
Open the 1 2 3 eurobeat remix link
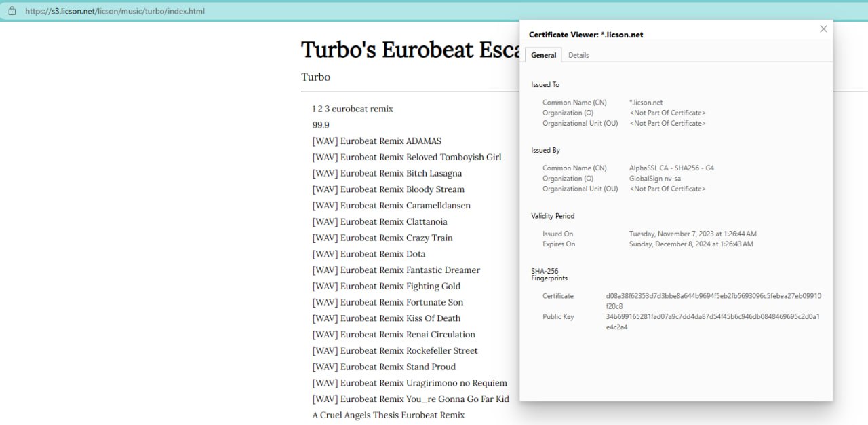tap(352, 109)
